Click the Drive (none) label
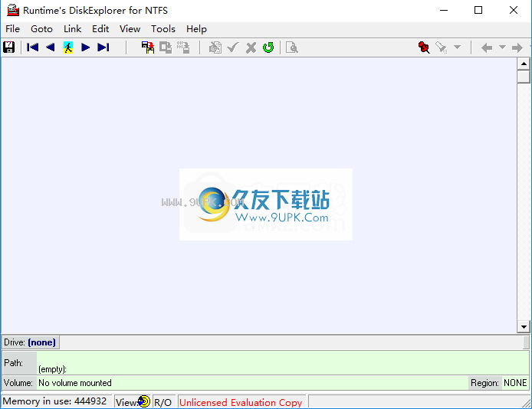Image resolution: width=532 pixels, height=409 pixels. 30,342
